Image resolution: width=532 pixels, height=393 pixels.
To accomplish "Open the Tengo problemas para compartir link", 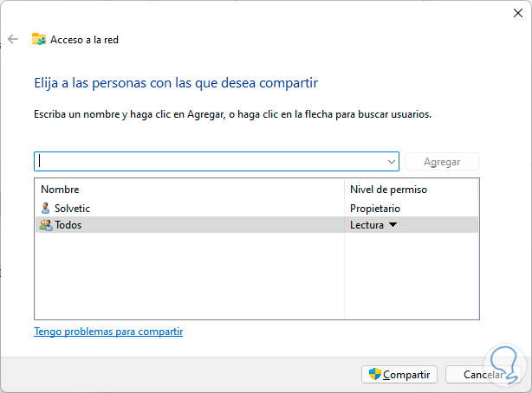I will coord(108,332).
